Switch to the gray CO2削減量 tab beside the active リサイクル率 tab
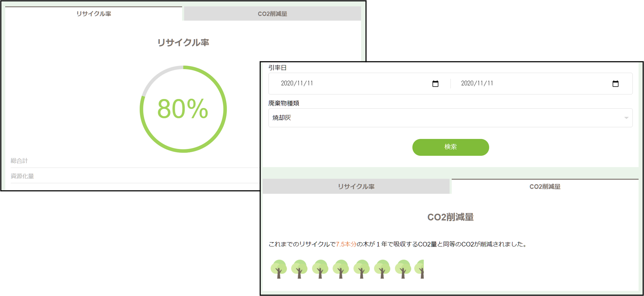 coord(272,14)
